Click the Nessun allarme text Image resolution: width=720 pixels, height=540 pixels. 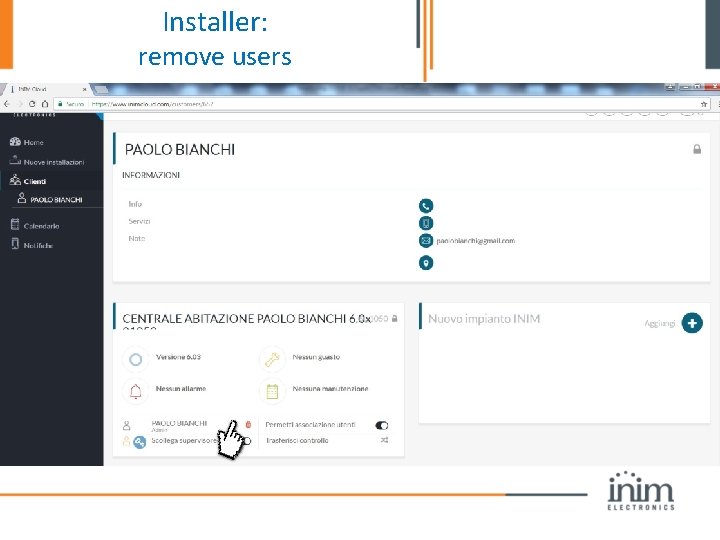181,388
